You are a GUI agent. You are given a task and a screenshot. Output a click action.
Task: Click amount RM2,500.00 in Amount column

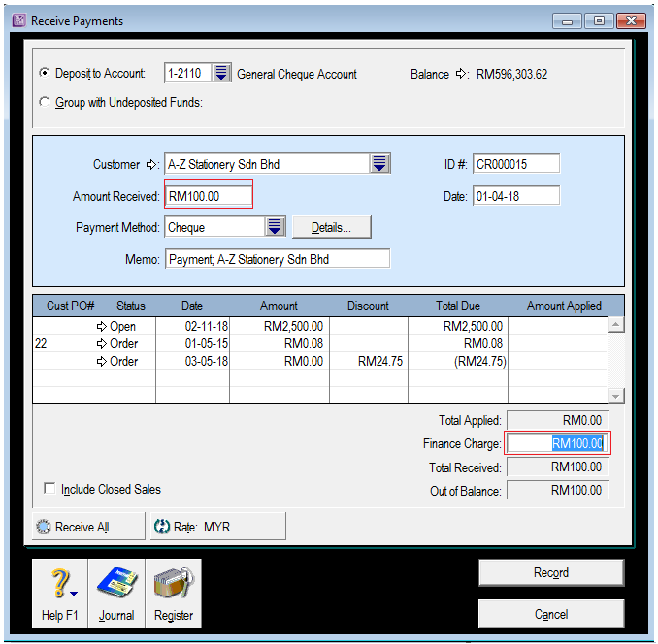[293, 326]
